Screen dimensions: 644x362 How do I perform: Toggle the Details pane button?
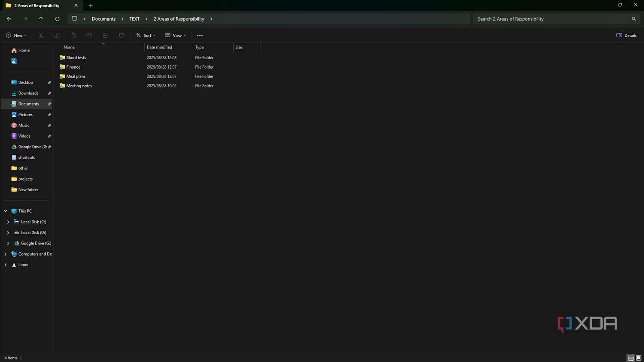click(626, 36)
